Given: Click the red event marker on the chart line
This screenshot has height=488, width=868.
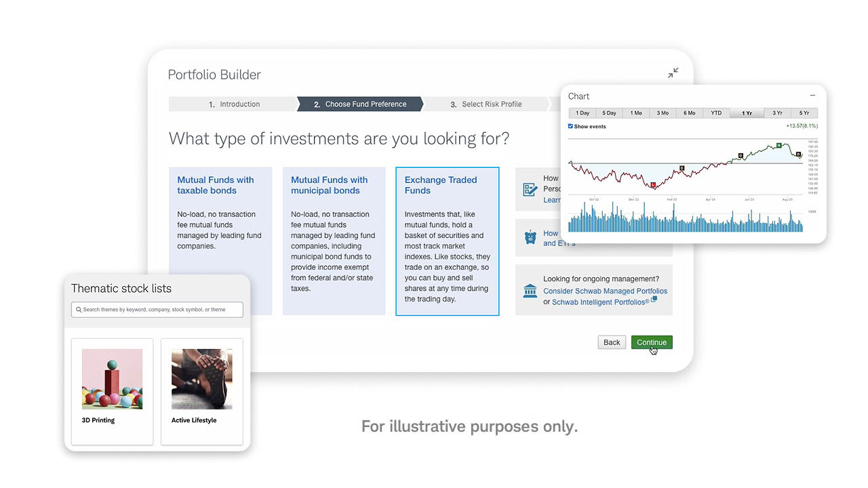Looking at the screenshot, I should point(653,184).
